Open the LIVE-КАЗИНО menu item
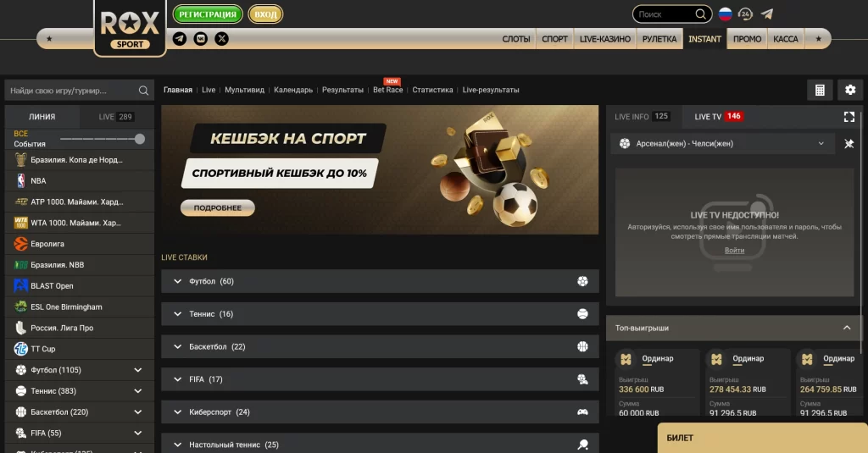The height and width of the screenshot is (453, 868). 605,39
